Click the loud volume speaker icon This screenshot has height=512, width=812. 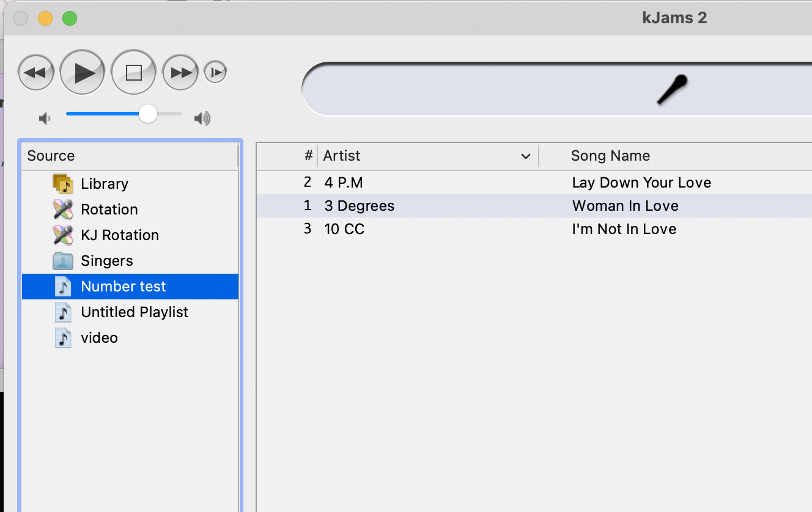point(202,118)
